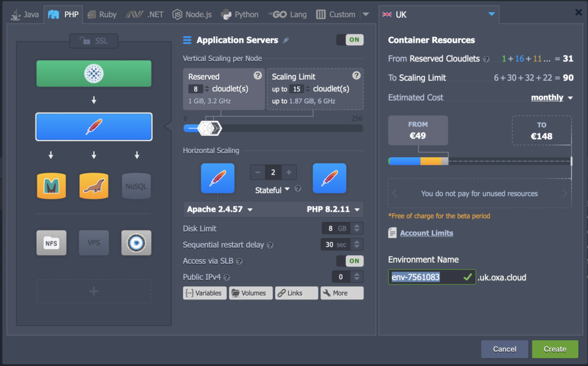This screenshot has height=366, width=588.
Task: Click the pencil icon beside Application Servers
Action: pos(287,40)
